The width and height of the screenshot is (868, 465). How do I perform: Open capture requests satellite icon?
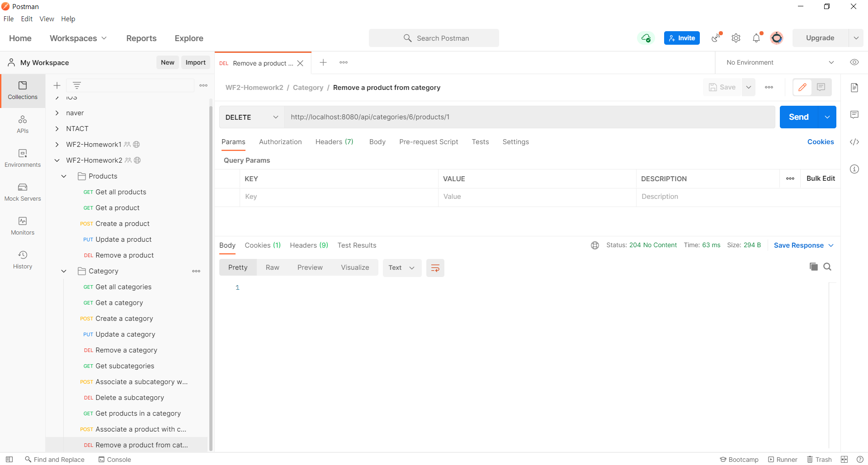tap(716, 38)
